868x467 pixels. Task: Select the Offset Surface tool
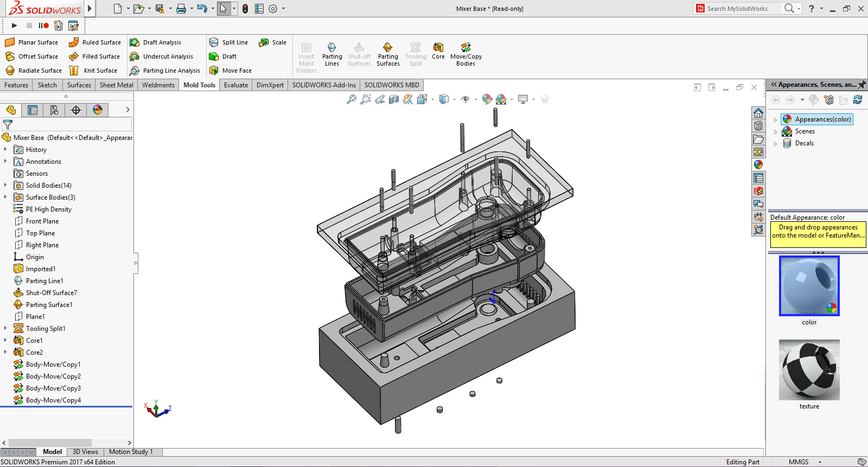pos(31,56)
